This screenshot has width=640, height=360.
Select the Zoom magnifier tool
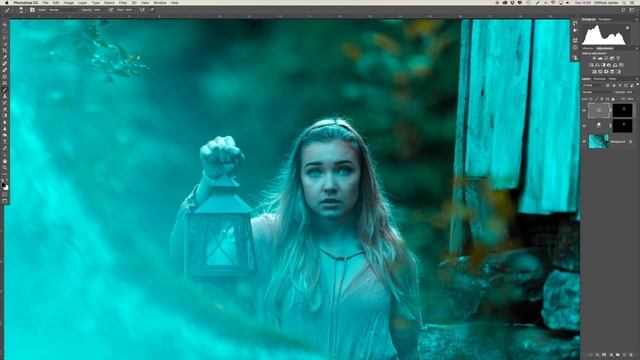tap(5, 168)
